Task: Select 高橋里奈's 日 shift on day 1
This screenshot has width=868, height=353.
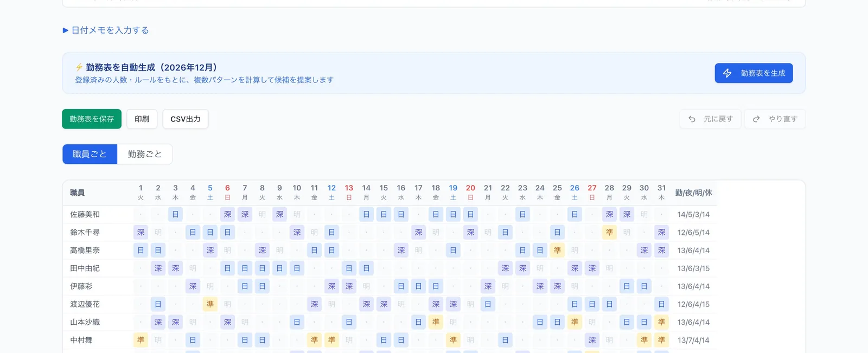Action: click(141, 250)
